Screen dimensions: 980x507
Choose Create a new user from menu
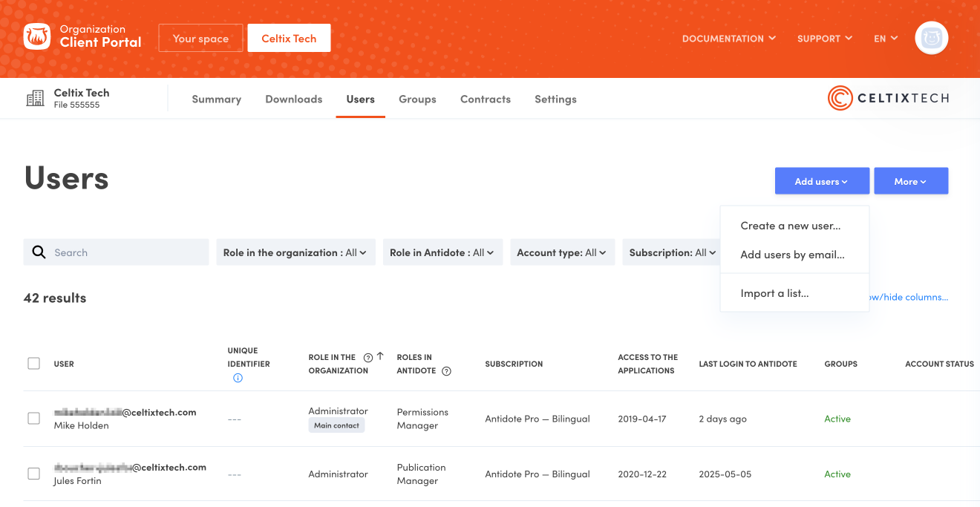click(790, 226)
